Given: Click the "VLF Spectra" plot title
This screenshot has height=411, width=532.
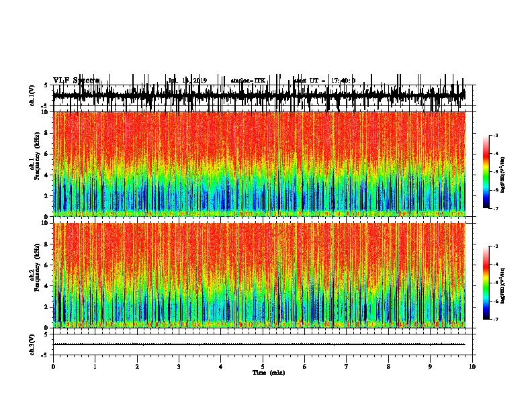Looking at the screenshot, I should [76, 80].
